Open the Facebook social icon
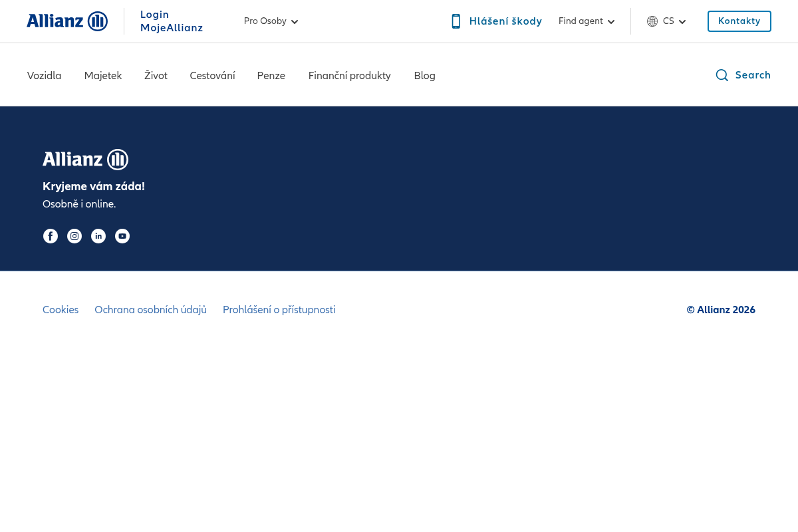 [x=51, y=236]
